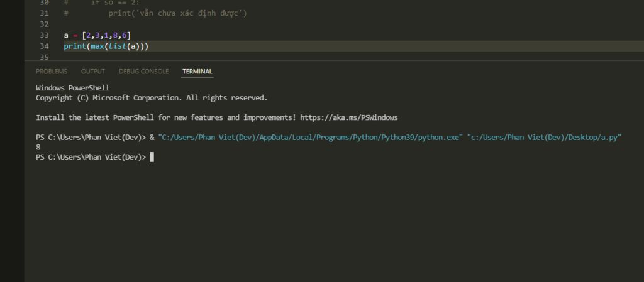The width and height of the screenshot is (644, 282).
Task: Place cursor in print(max(list(a))) line
Action: (106, 46)
